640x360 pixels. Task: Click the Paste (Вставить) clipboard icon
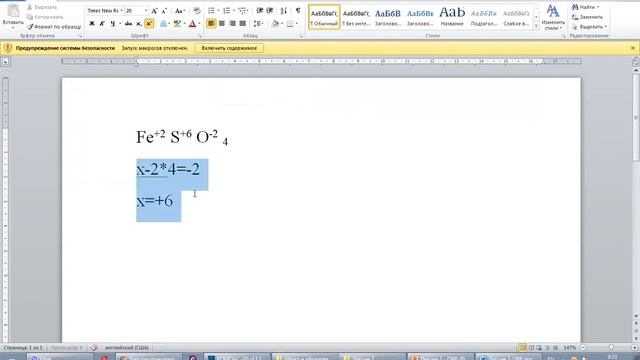coord(13,11)
